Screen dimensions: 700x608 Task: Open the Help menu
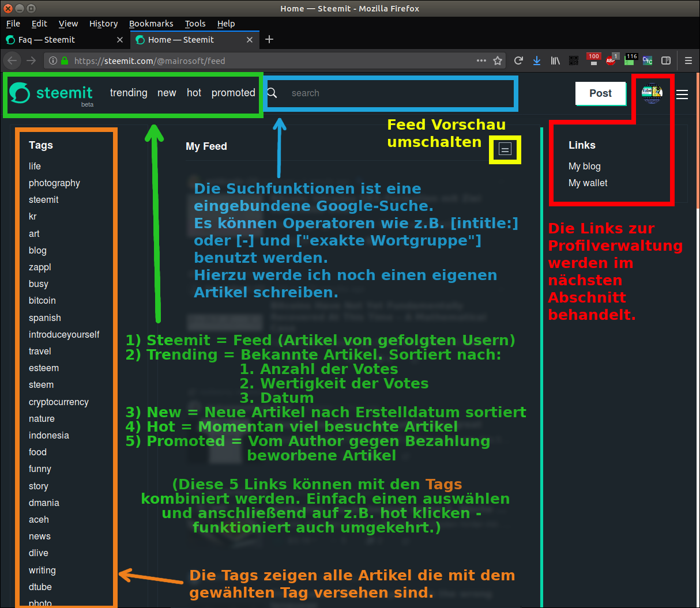tap(226, 24)
